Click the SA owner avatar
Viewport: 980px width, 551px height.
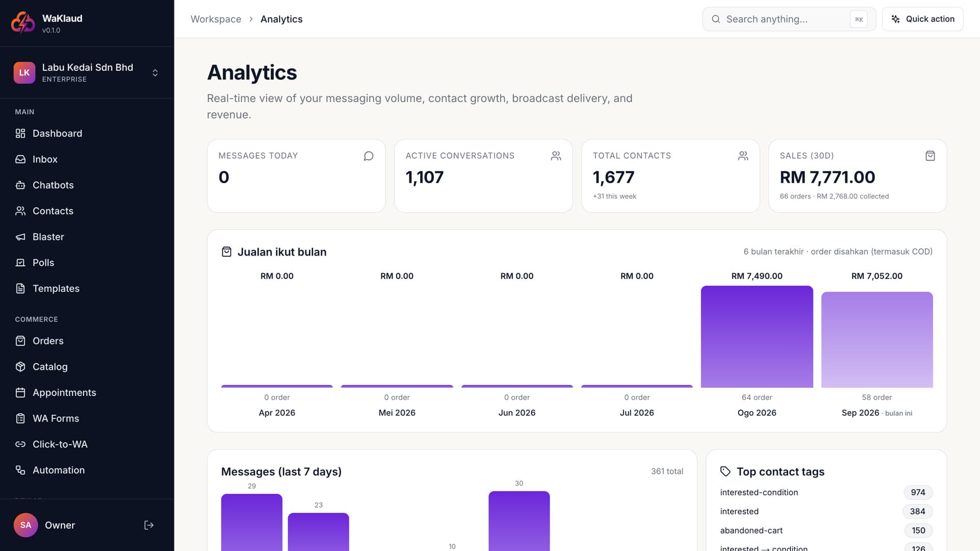(x=26, y=525)
